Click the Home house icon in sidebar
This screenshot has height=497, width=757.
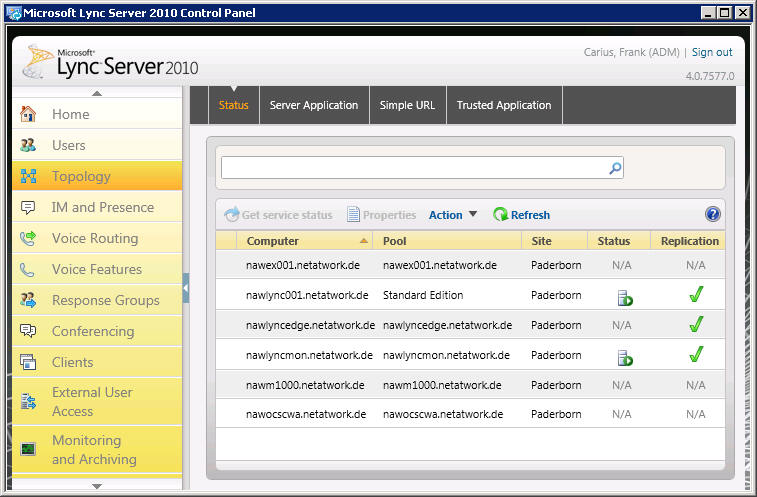click(28, 114)
